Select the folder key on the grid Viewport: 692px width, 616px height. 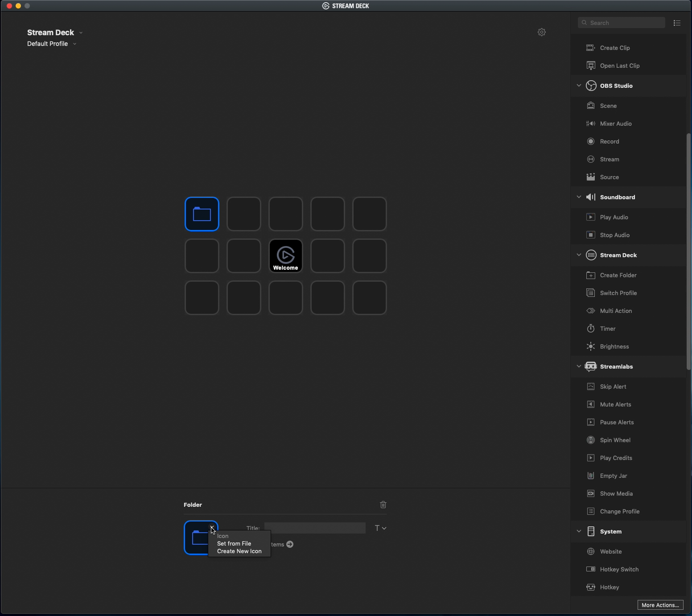tap(202, 214)
